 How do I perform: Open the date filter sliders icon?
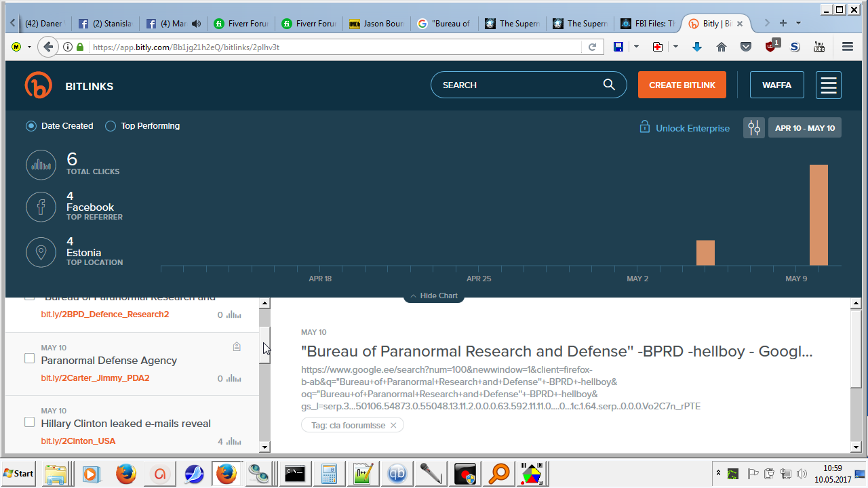pos(753,128)
